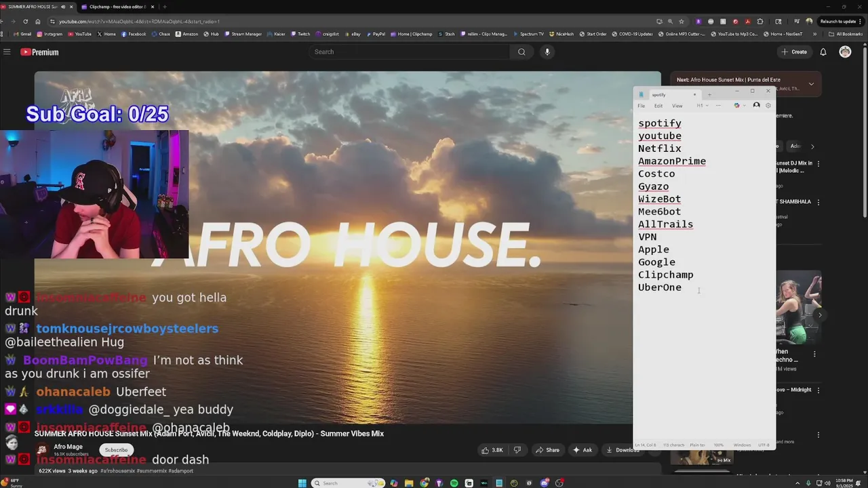The height and width of the screenshot is (488, 868).
Task: Click the YouTube search magnifier button
Action: point(521,52)
